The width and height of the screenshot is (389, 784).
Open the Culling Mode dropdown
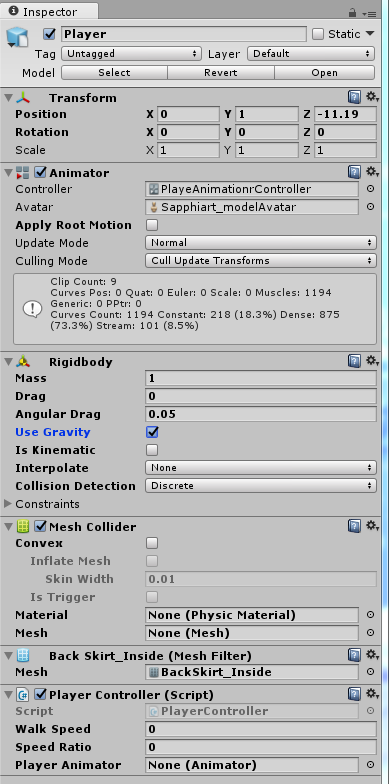[260, 260]
